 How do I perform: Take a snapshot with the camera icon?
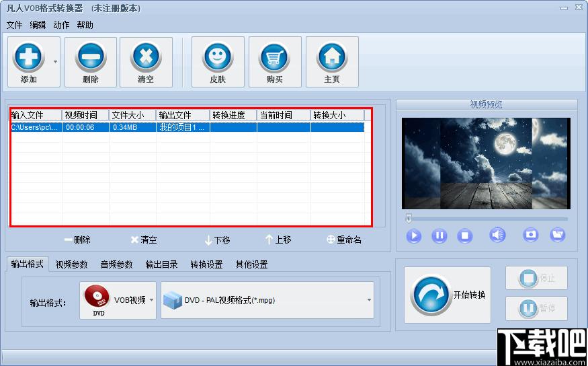531,235
